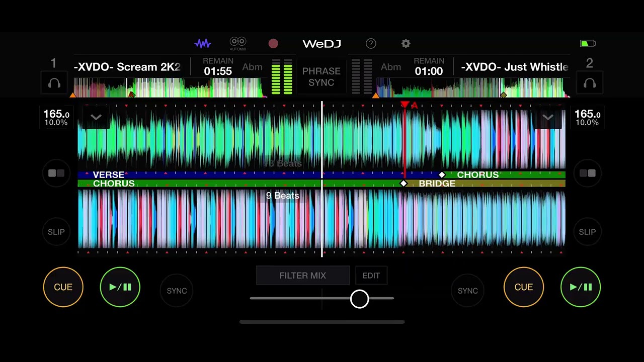Tap deck 1 tempo 165.0 display
The image size is (644, 362).
(56, 118)
